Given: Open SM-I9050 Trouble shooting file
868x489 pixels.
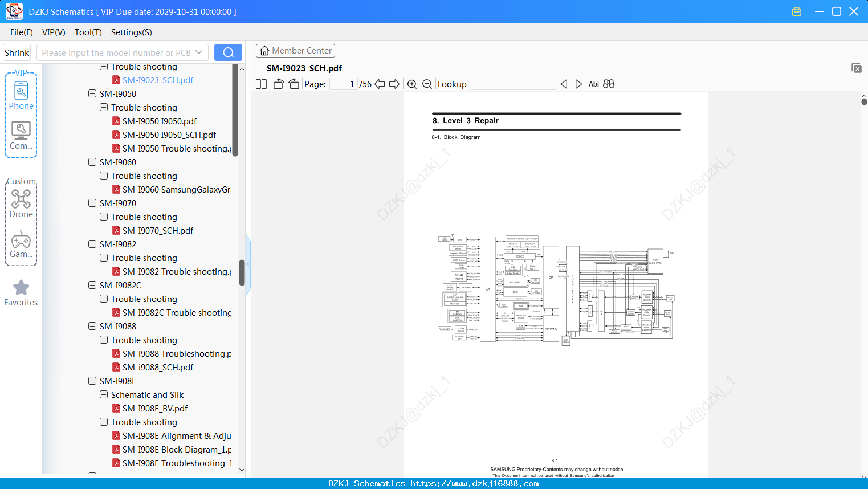Looking at the screenshot, I should [177, 149].
